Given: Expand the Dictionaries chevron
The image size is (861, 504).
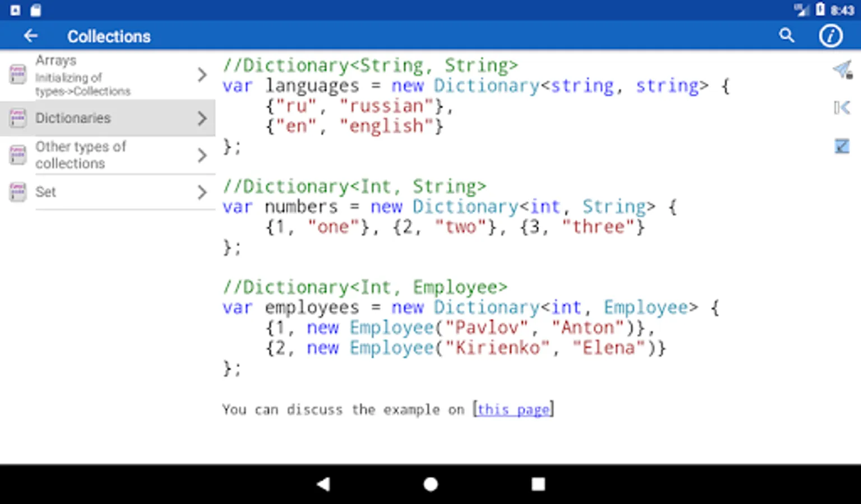Looking at the screenshot, I should point(202,118).
